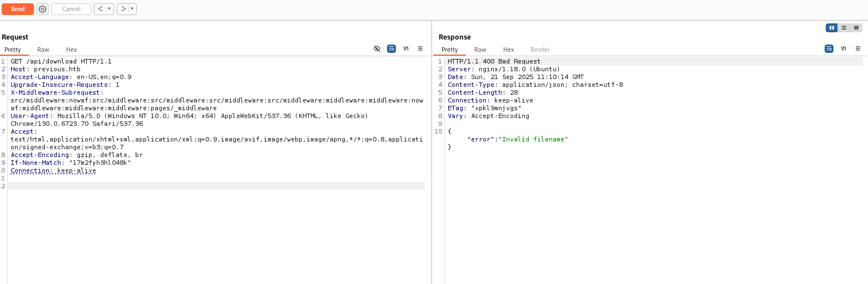Open the Response panel hamburger menu
This screenshot has width=868, height=284.
[858, 49]
